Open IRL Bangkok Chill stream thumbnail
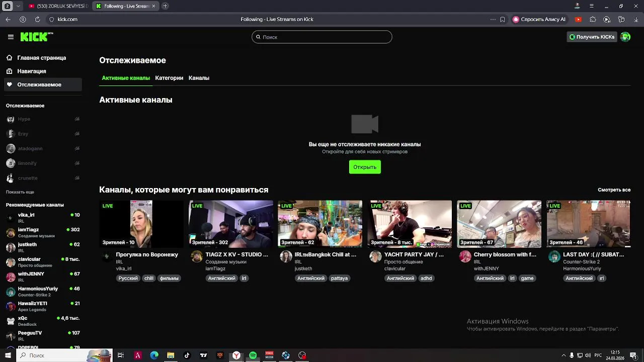 pos(320,224)
